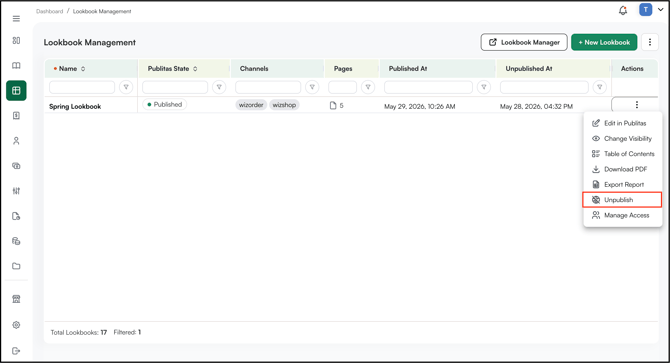Open Manage Access menu entry
Viewport: 670px width, 363px height.
(623, 215)
